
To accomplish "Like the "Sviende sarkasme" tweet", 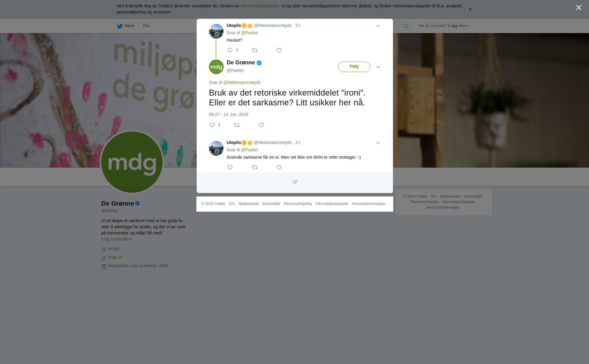I will click(279, 167).
